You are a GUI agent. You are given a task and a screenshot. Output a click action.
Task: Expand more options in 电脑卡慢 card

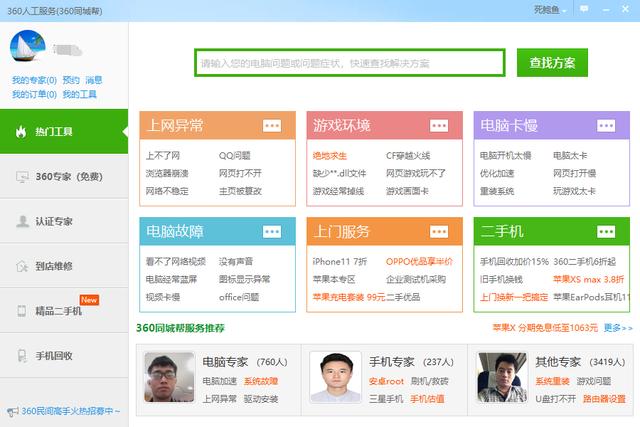pyautogui.click(x=606, y=125)
